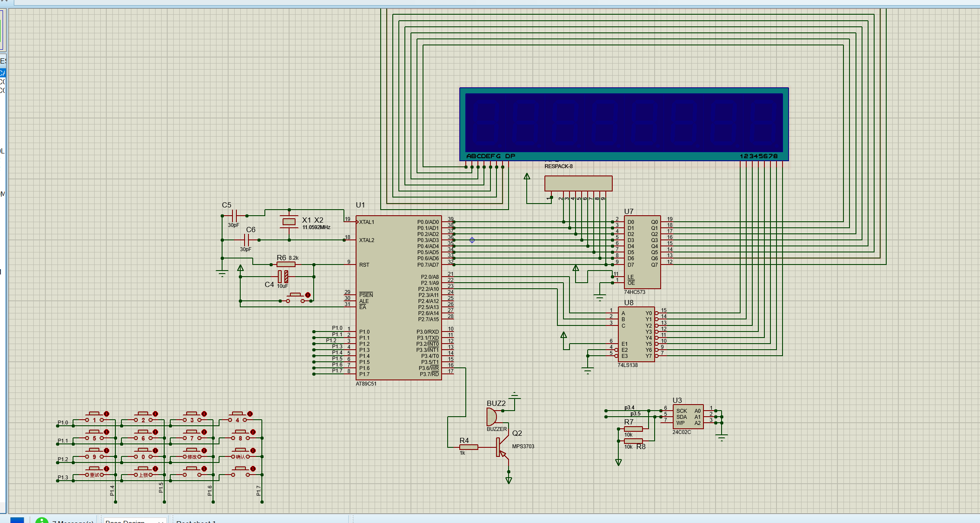Click the power terminal below transistor Q2
Viewport: 980px width, 523px height.
pyautogui.click(x=509, y=480)
